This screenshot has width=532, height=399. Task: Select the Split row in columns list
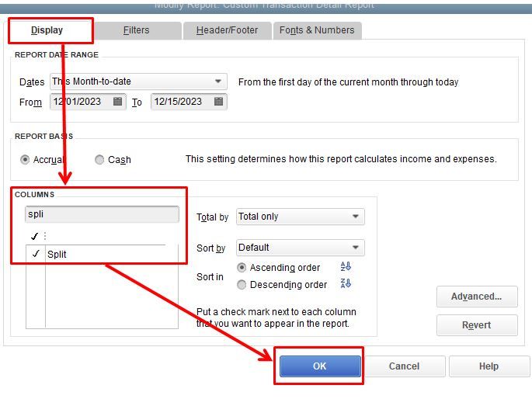tap(102, 254)
